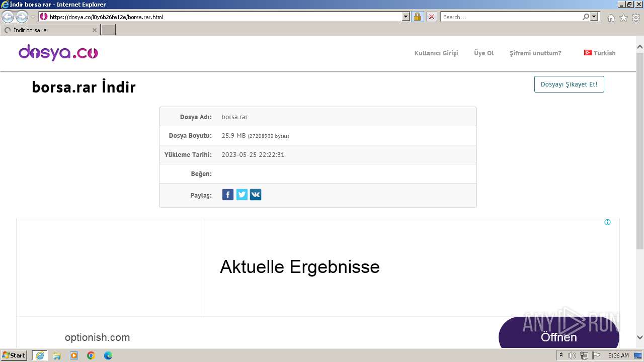Go to the Home page icon
Screen dimensions: 644x362
tap(611, 18)
